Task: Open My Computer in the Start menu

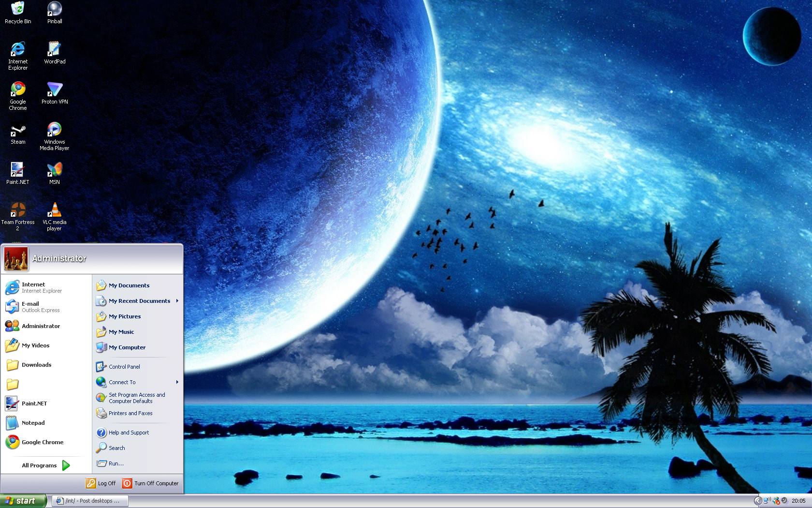Action: click(x=138, y=347)
